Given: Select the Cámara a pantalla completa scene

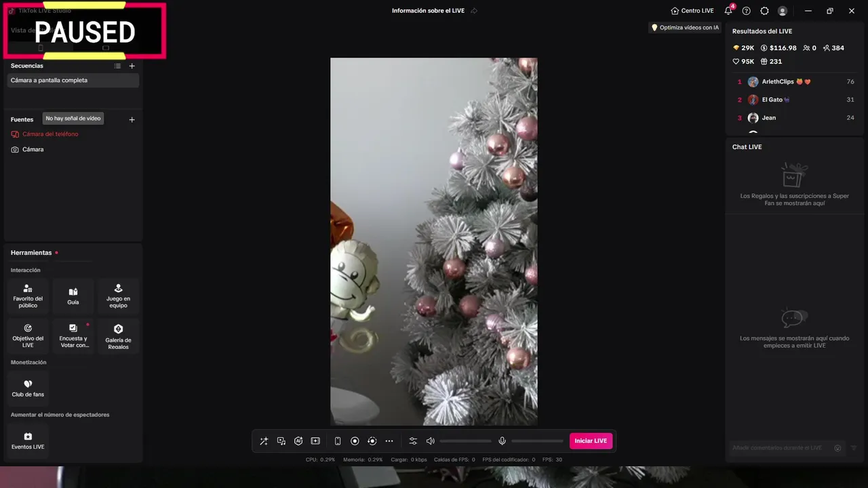Looking at the screenshot, I should (73, 80).
